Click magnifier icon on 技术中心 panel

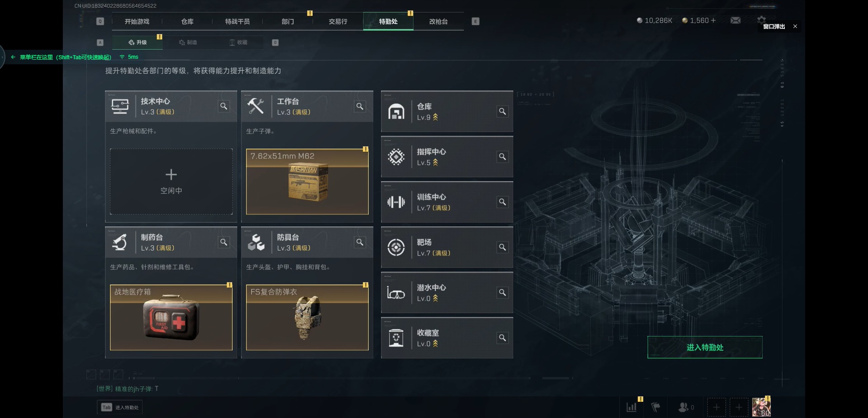[x=224, y=106]
